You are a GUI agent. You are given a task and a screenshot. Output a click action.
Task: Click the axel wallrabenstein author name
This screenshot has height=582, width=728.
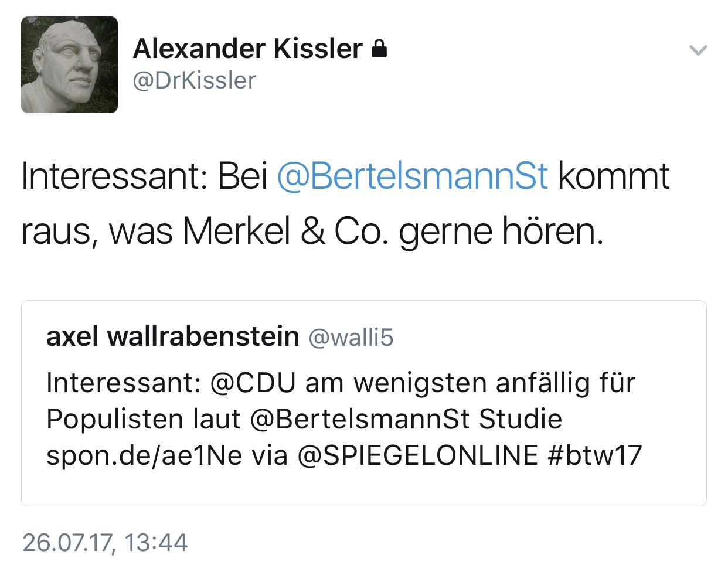(x=172, y=337)
